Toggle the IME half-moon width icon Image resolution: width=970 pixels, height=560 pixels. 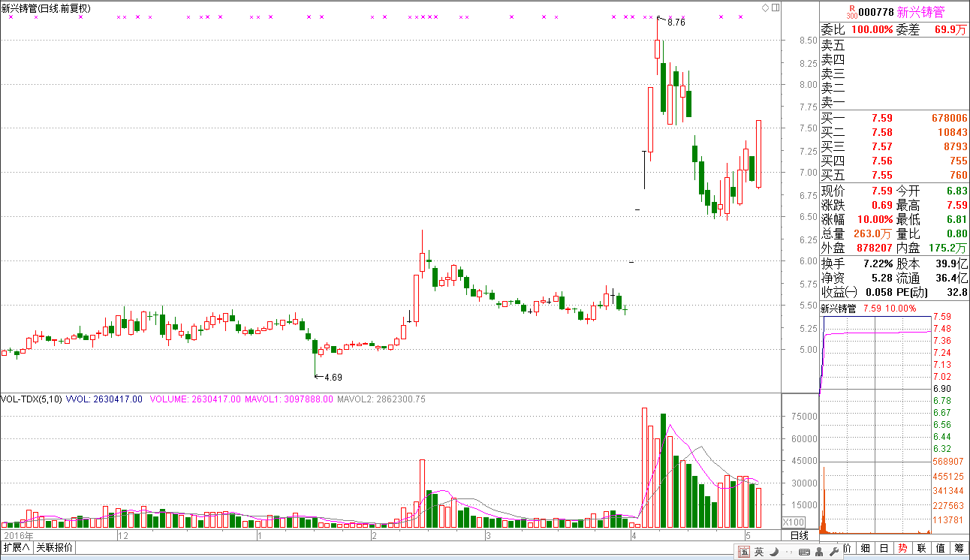(x=773, y=552)
